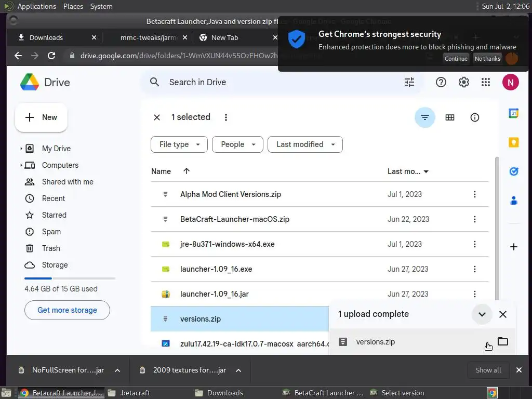Open more options for Alpha Mod Client Versions.zip
The image size is (532, 399).
[475, 194]
